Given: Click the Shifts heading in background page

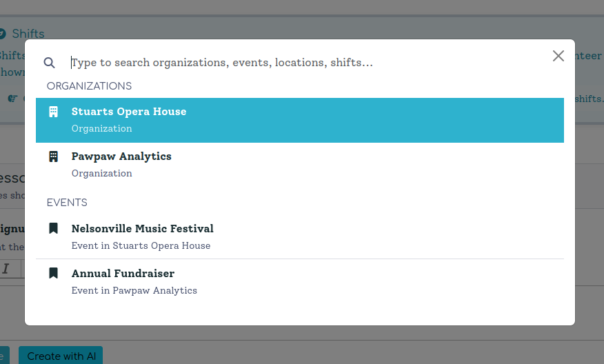Looking at the screenshot, I should (28, 34).
